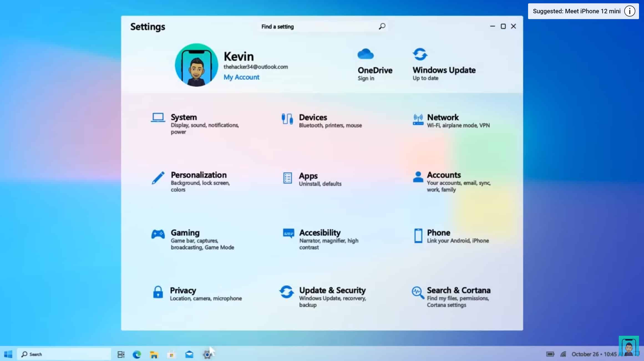Image resolution: width=644 pixels, height=361 pixels.
Task: Click the OneDrive cloud icon
Action: pos(366,54)
